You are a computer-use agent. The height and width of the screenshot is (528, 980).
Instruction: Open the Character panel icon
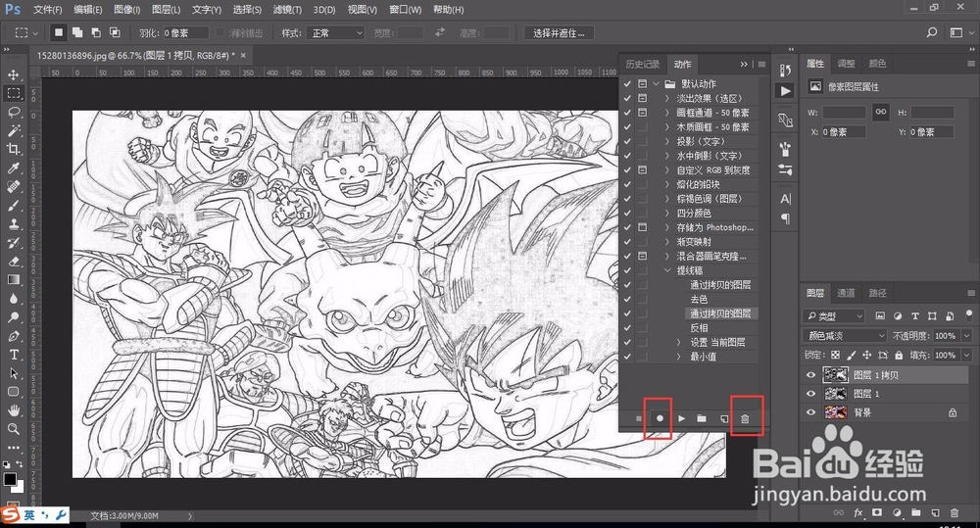[786, 199]
